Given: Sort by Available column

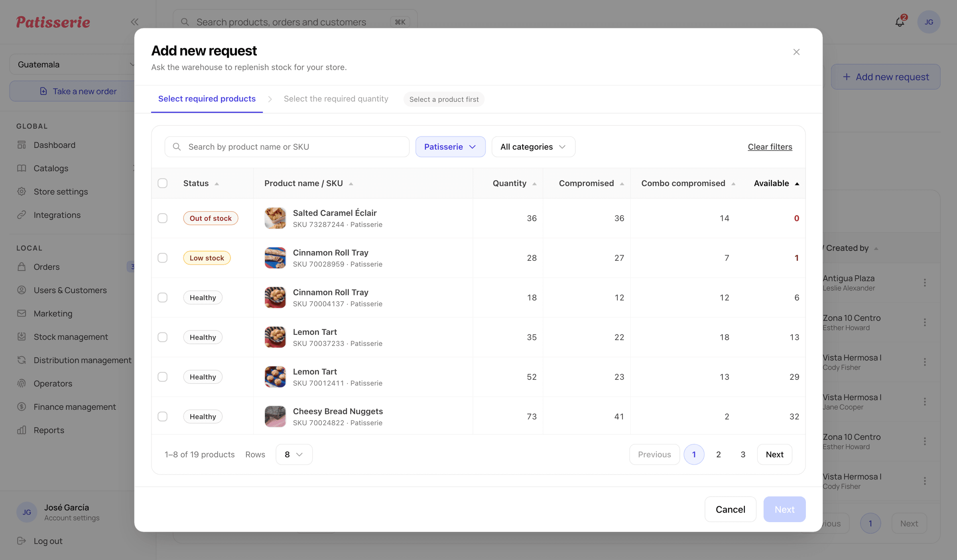Looking at the screenshot, I should [x=776, y=183].
